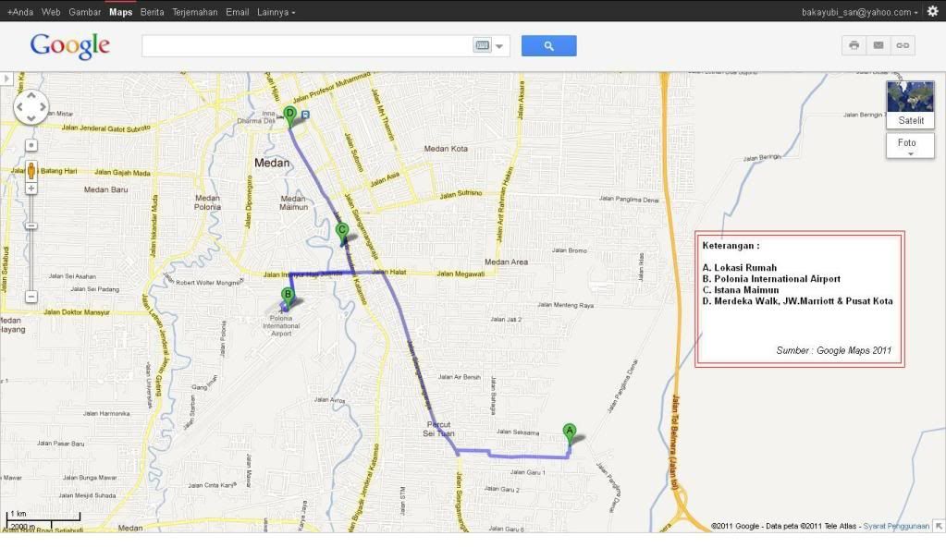946x560 pixels.
Task: Expand keyboard input options arrow
Action: 499,46
